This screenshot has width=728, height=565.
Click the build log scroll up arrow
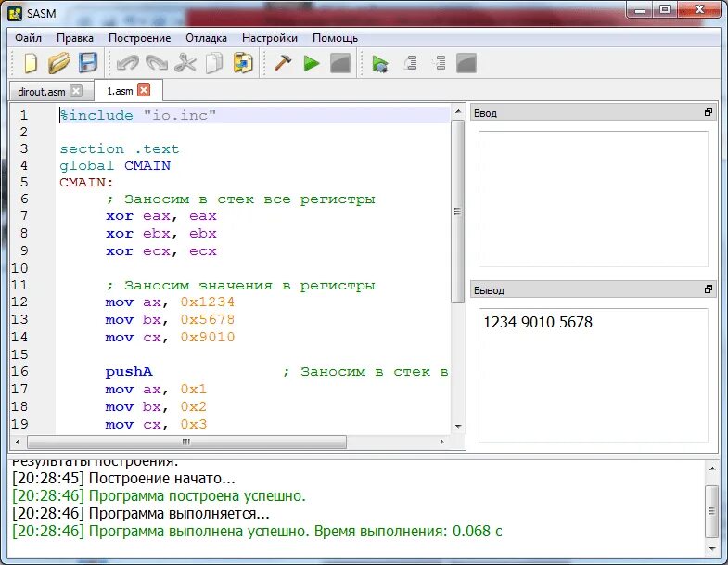point(711,469)
